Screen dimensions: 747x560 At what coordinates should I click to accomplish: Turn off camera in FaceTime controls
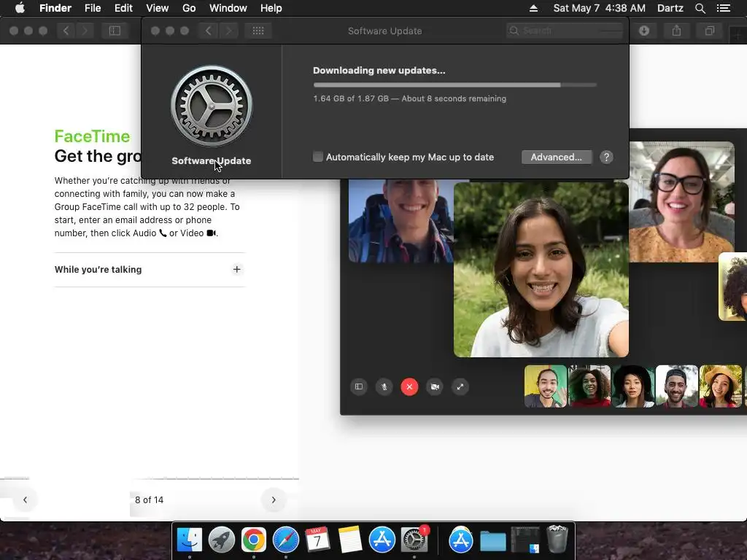click(435, 386)
